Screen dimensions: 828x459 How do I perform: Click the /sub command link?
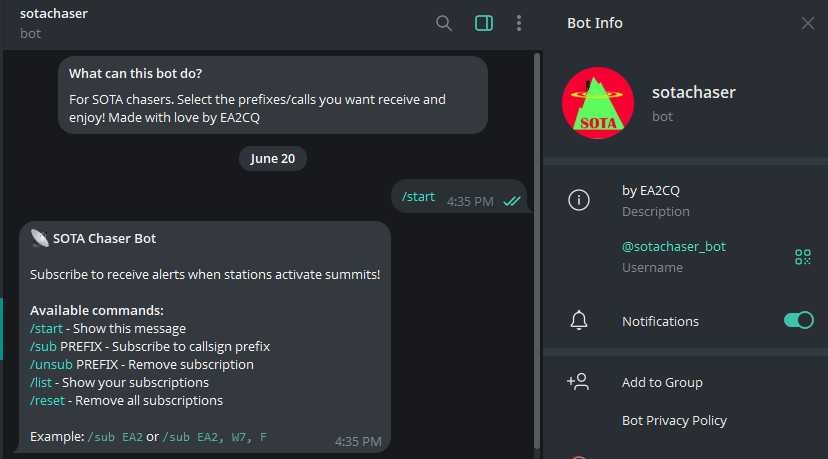click(43, 346)
